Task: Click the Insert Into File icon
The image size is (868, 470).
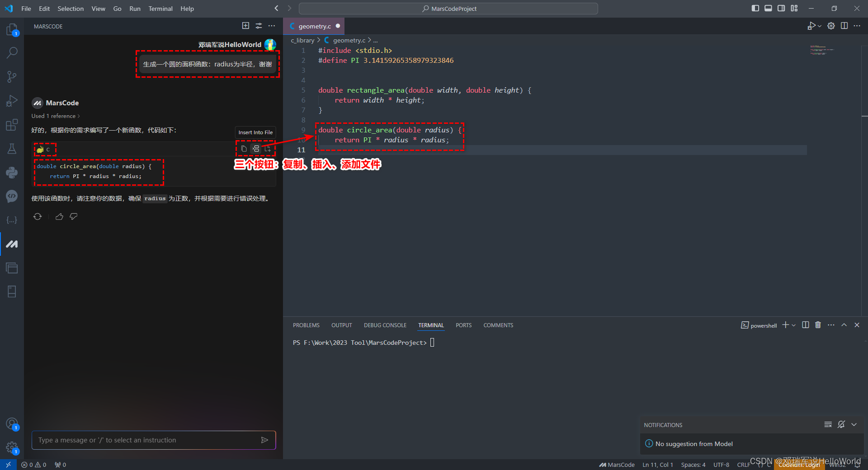Action: pos(256,149)
